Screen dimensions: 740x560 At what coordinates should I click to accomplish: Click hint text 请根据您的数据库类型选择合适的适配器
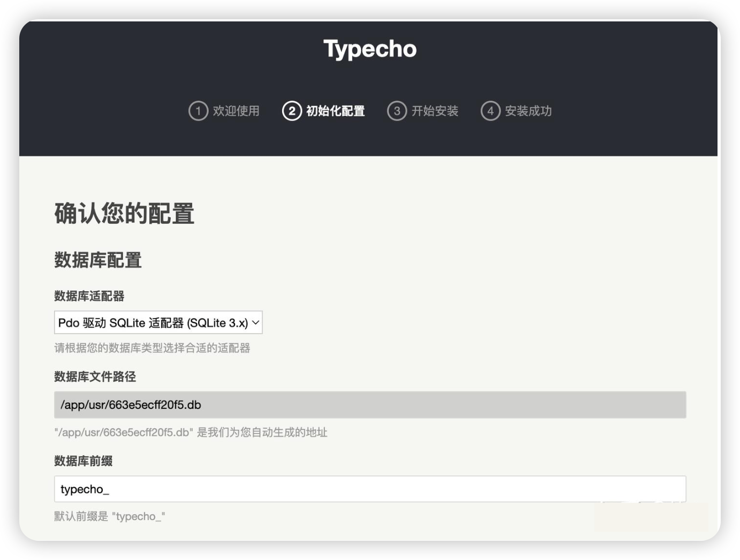[x=152, y=348]
